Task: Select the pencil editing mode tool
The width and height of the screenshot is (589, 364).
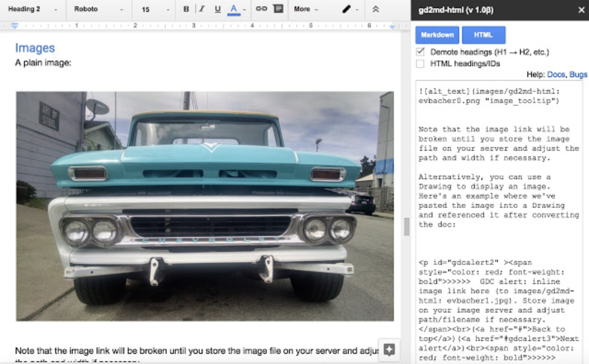Action: 346,9
